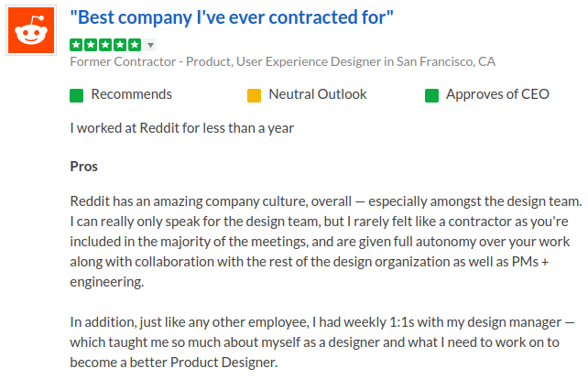588x379 pixels.
Task: Click the paragraph about weekly 1:1s
Action: 326,342
